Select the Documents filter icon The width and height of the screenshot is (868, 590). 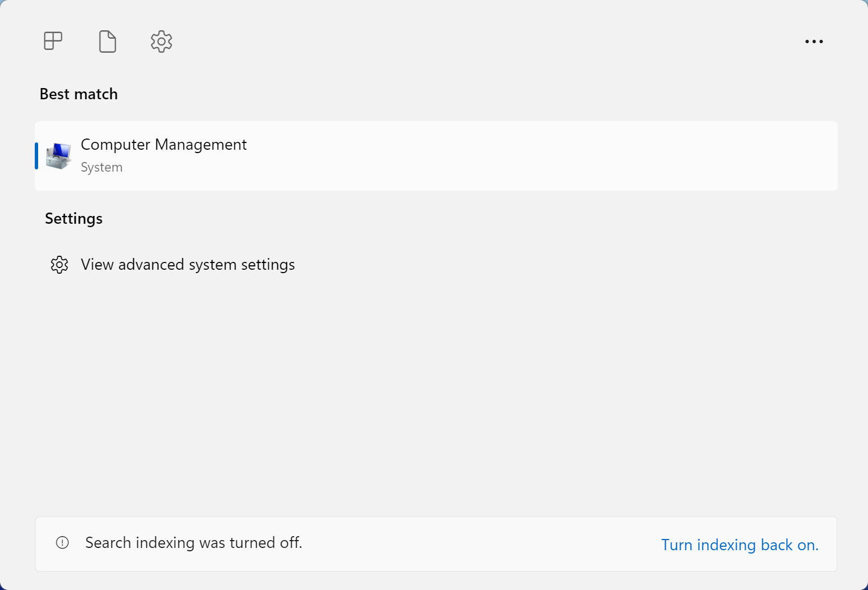point(107,42)
